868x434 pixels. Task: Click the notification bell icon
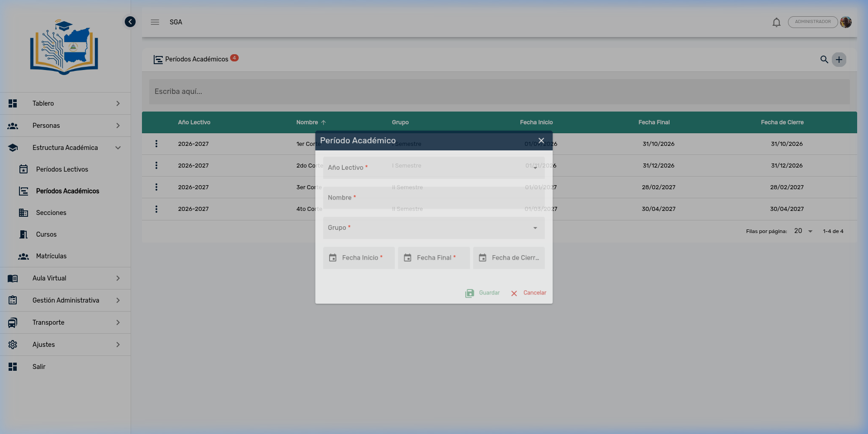click(x=776, y=22)
